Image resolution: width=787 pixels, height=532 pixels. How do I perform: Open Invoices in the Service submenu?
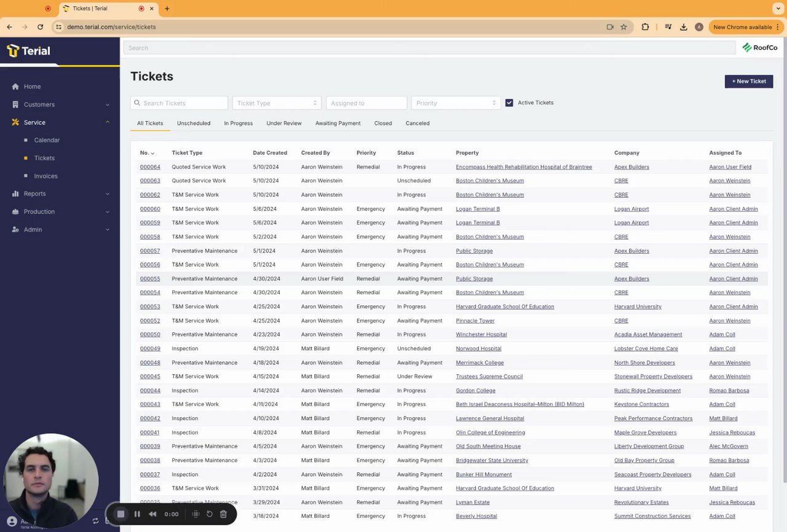46,176
